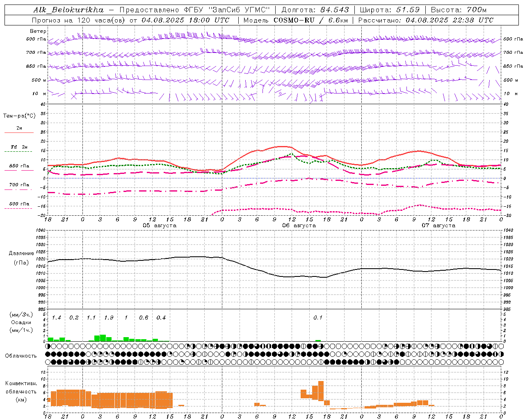
Task: Click the Облачность cloud cover label
Action: 21,356
